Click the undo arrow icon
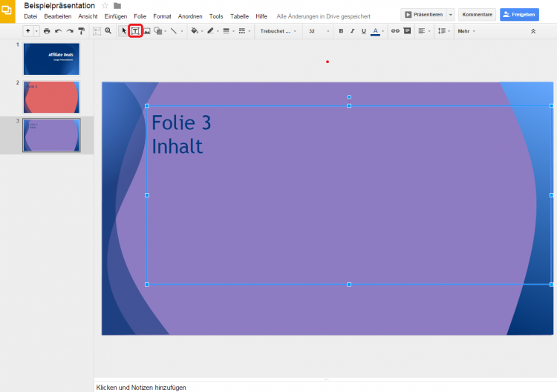This screenshot has height=392, width=557. 58,31
